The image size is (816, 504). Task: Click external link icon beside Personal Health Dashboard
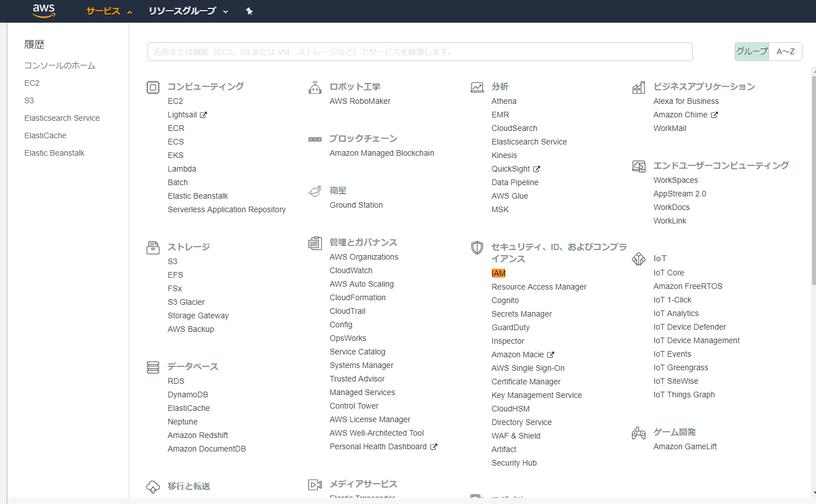[x=434, y=446]
